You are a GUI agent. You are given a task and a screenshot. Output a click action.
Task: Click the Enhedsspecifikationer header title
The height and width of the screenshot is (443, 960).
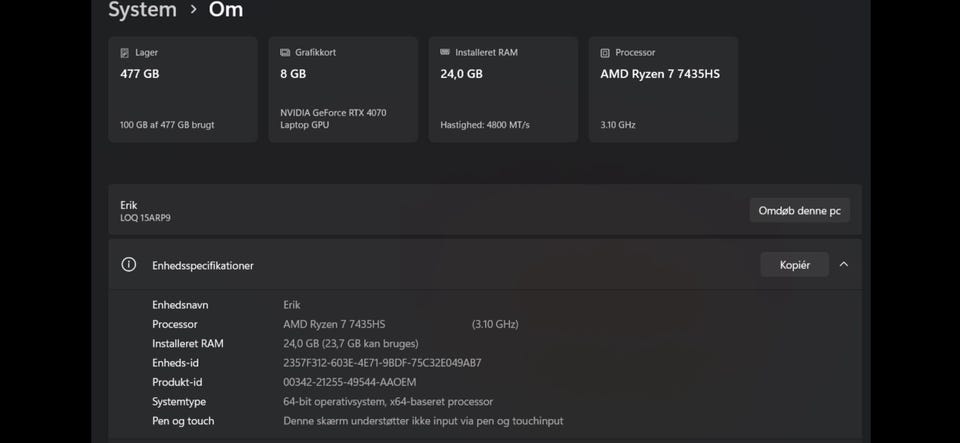coord(203,266)
